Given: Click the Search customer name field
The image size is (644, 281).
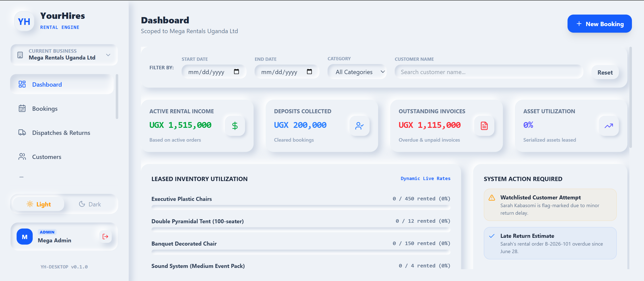Looking at the screenshot, I should (x=489, y=72).
